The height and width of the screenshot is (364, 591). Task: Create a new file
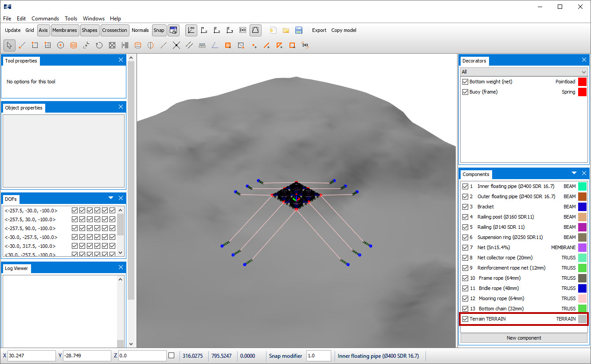point(274,30)
